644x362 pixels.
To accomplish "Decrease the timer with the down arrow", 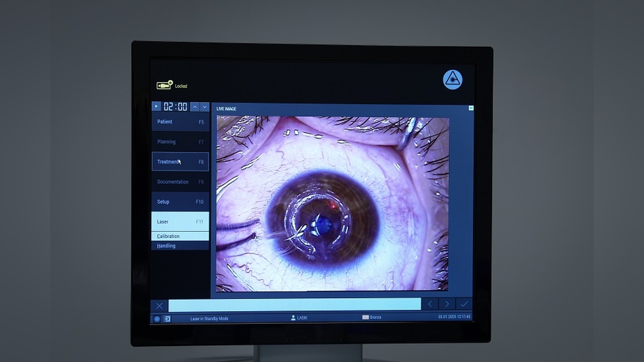I will coord(204,107).
